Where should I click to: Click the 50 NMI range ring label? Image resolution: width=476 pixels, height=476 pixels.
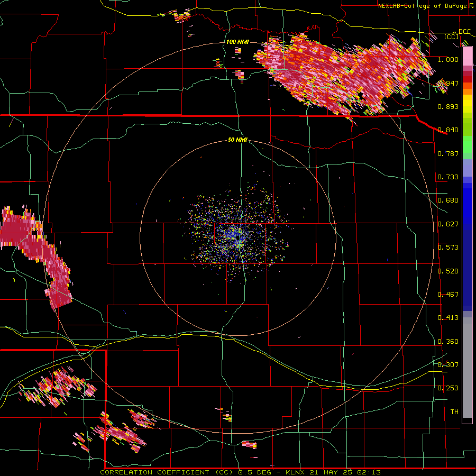pyautogui.click(x=237, y=140)
